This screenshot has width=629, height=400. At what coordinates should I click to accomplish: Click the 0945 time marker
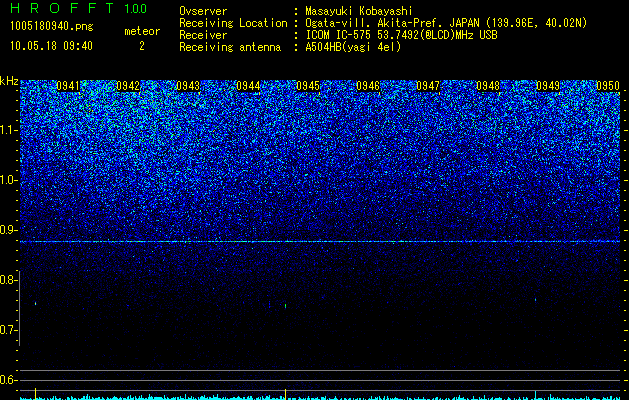[x=308, y=86]
